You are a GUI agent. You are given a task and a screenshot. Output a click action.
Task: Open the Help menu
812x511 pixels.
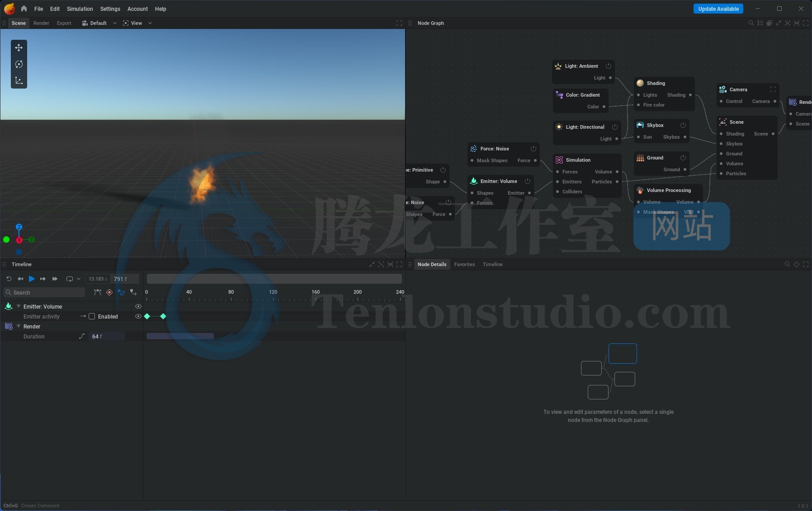click(x=161, y=9)
